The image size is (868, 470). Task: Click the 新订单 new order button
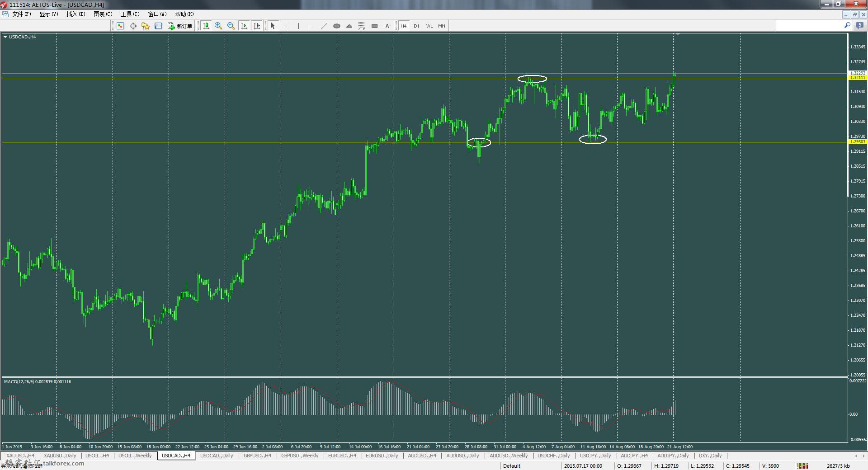(x=180, y=26)
